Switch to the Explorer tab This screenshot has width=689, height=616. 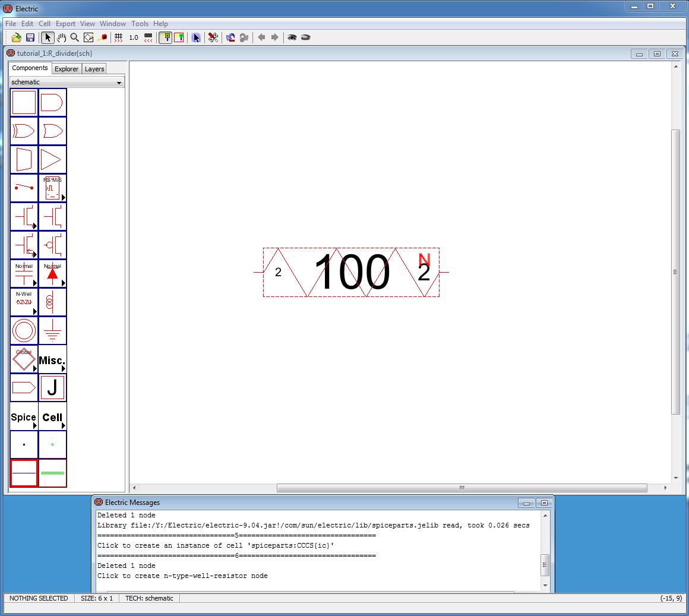pyautogui.click(x=67, y=69)
